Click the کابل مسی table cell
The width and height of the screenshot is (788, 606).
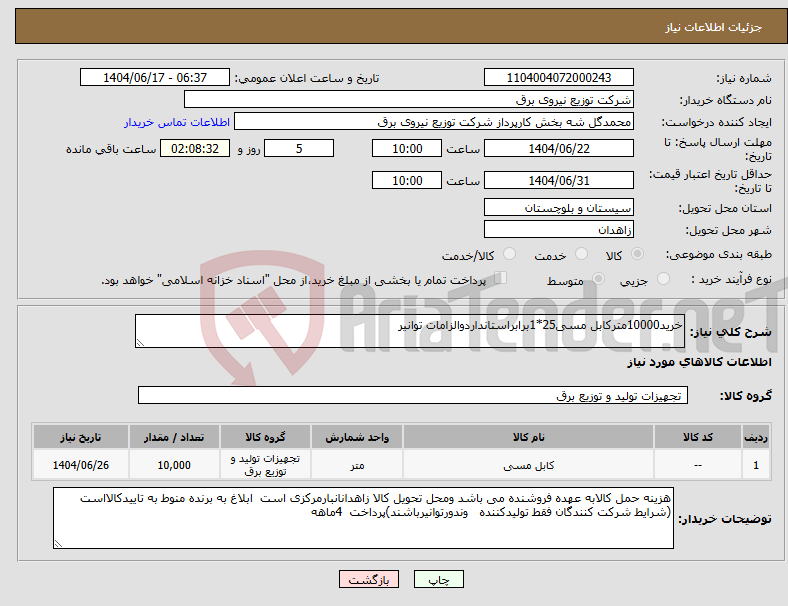tap(528, 465)
